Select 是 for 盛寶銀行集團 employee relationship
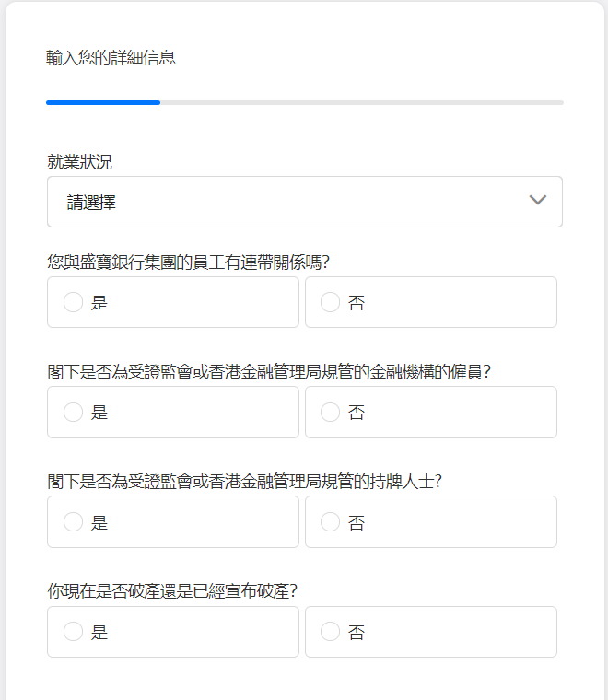The image size is (608, 700). coord(173,302)
